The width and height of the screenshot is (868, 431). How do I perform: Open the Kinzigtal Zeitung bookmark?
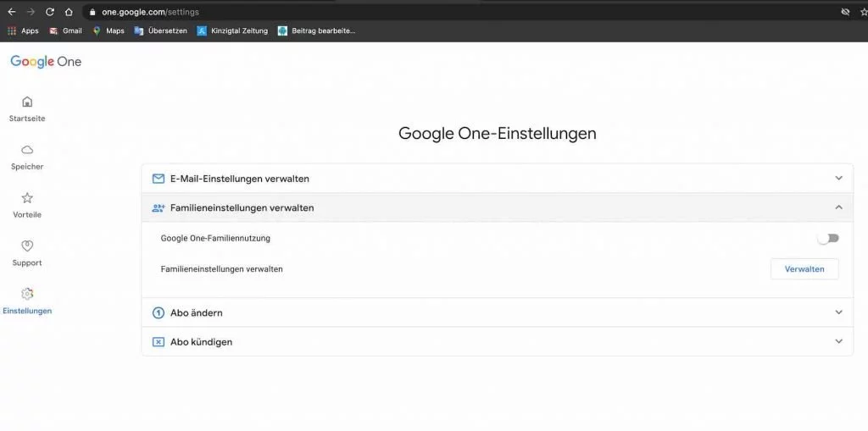[232, 31]
